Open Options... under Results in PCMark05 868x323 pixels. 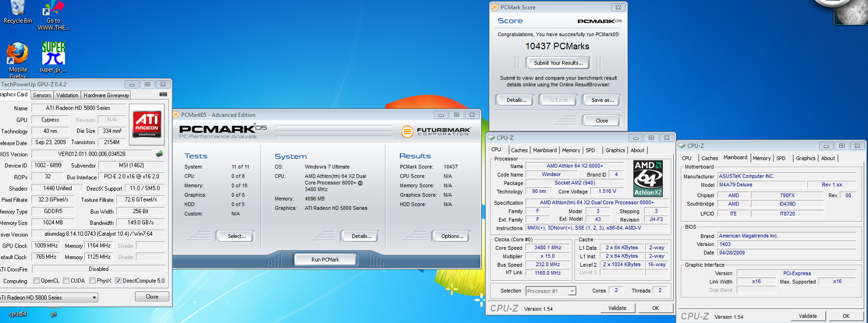[x=452, y=236]
